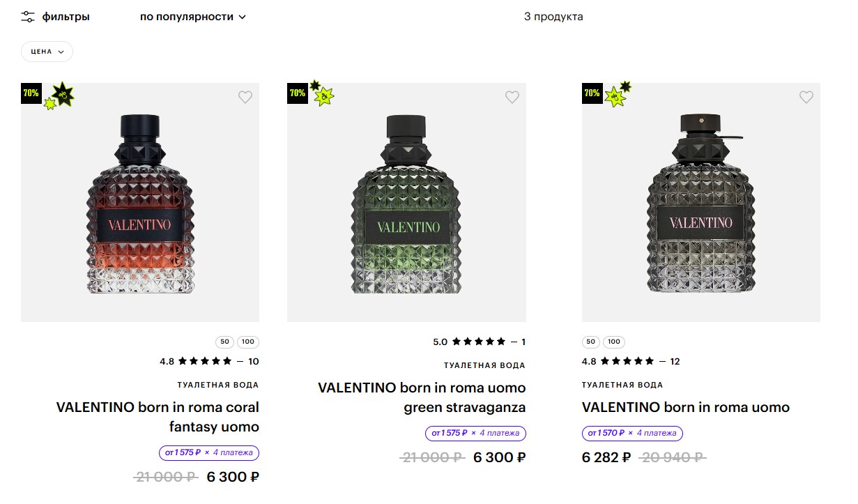858x504 pixels.
Task: Click the 4.8 star rating with 12 reviews
Action: point(630,362)
